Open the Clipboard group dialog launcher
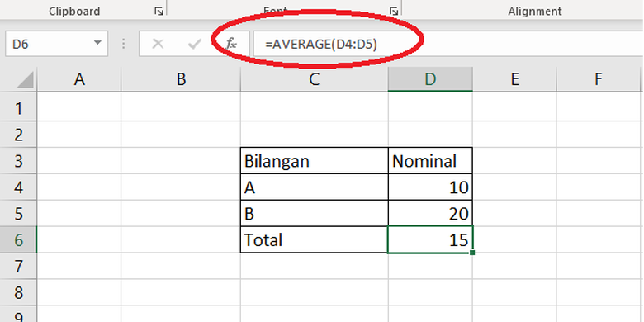 pos(159,11)
